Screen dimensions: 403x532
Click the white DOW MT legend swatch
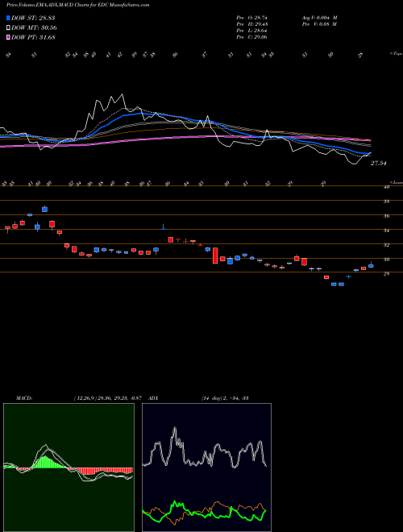pos(8,28)
